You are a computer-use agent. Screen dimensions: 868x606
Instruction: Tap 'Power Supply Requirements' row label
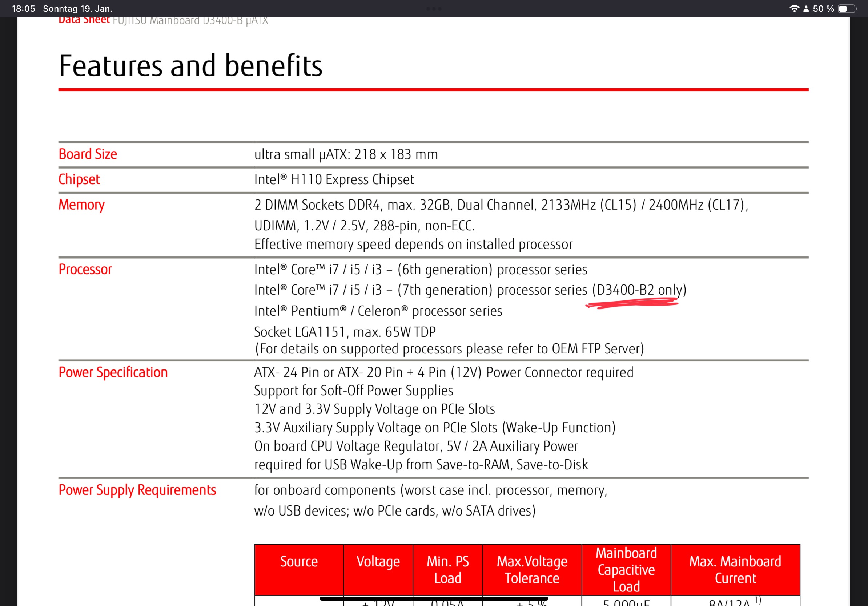pyautogui.click(x=137, y=490)
